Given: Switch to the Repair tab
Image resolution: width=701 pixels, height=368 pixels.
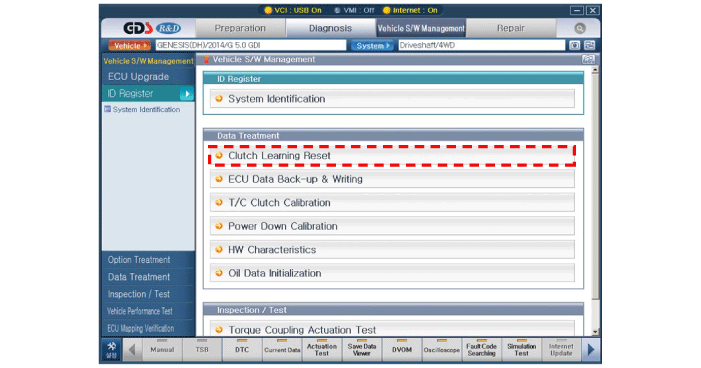Looking at the screenshot, I should point(511,28).
